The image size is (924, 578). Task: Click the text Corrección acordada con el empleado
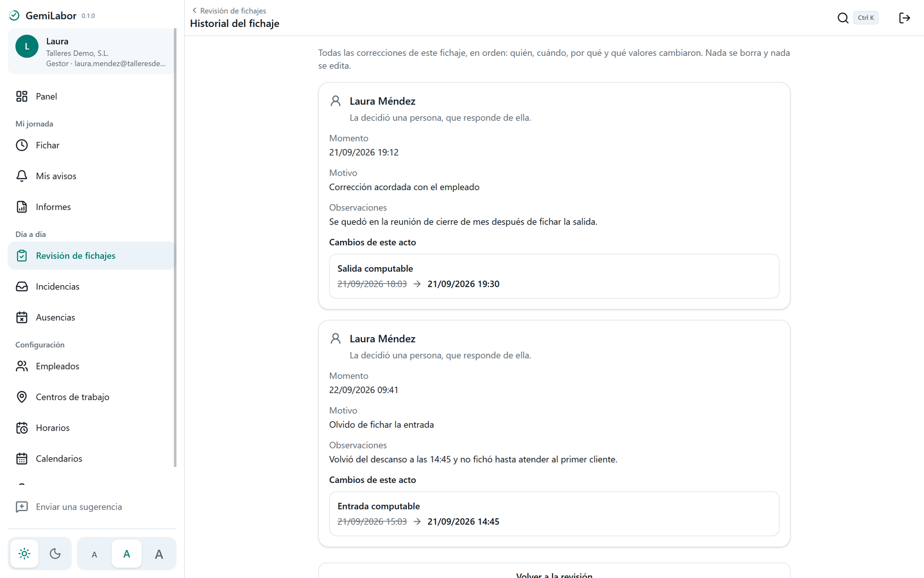click(404, 187)
